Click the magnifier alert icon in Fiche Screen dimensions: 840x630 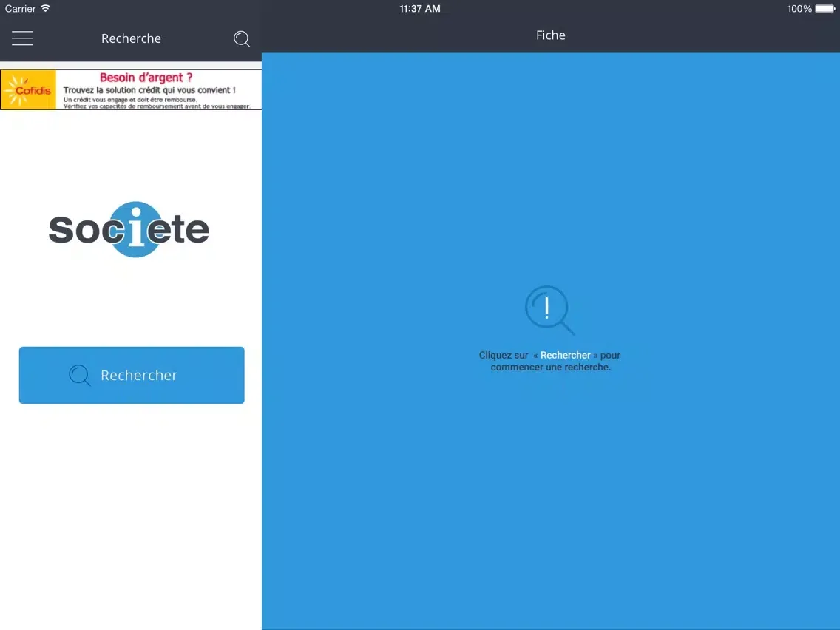549,310
